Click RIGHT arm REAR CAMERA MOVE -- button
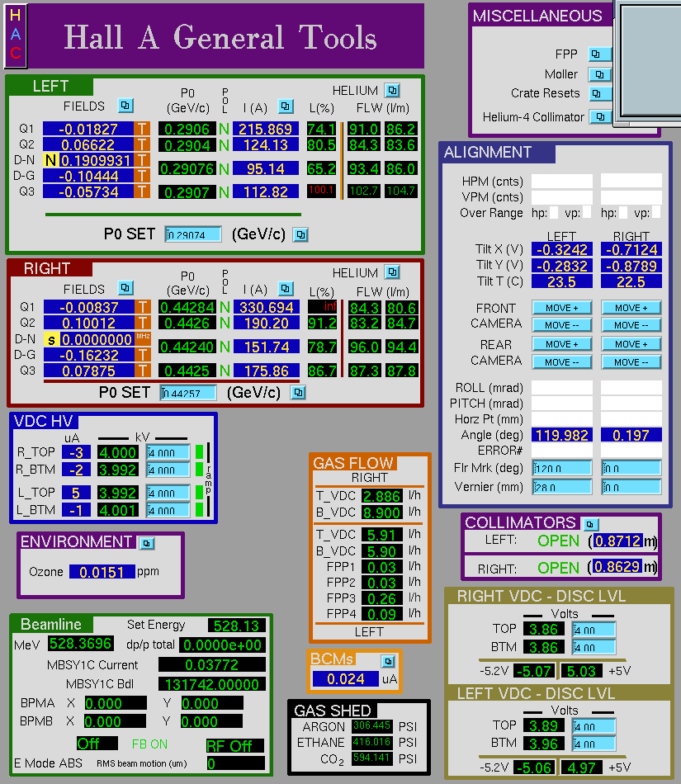Viewport: 681px width, 784px height. 631,362
